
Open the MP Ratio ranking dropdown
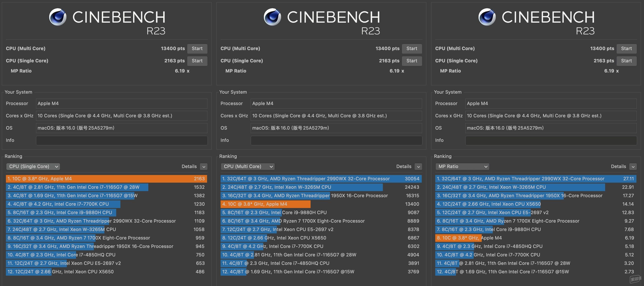[462, 166]
